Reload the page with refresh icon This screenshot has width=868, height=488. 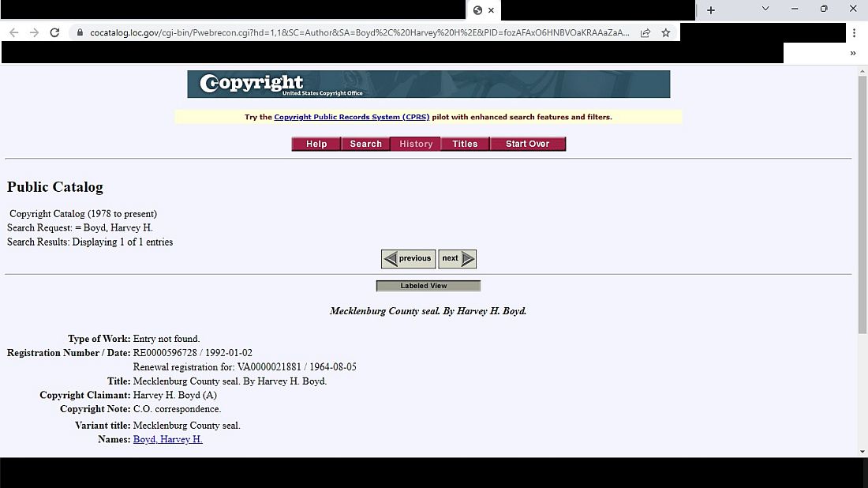(54, 32)
